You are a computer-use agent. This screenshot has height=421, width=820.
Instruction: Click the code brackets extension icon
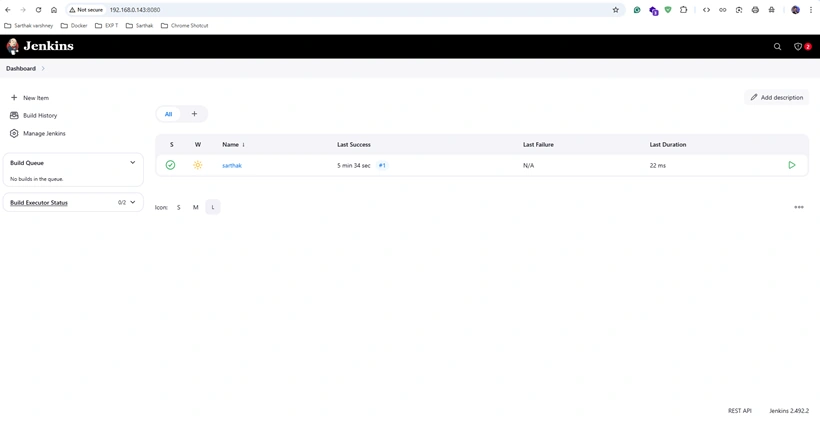click(707, 10)
